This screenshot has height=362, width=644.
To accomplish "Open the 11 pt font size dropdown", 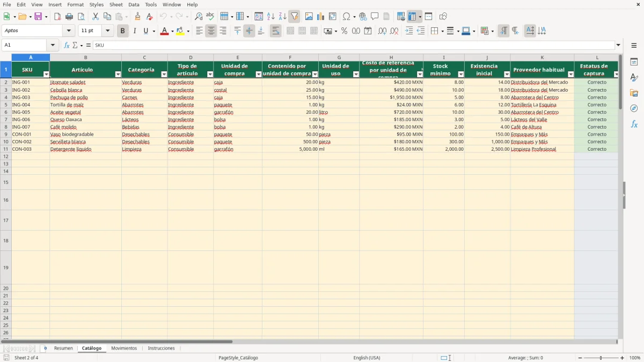I will pos(107,31).
